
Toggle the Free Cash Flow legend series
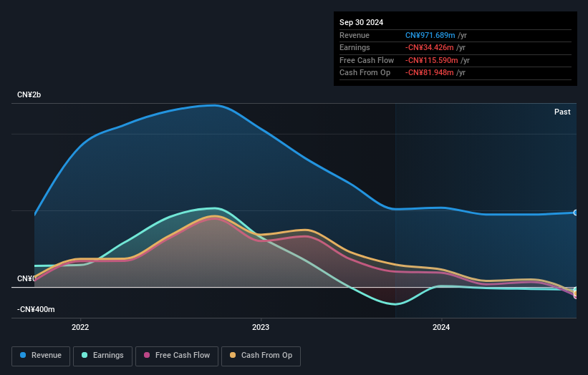coord(177,356)
